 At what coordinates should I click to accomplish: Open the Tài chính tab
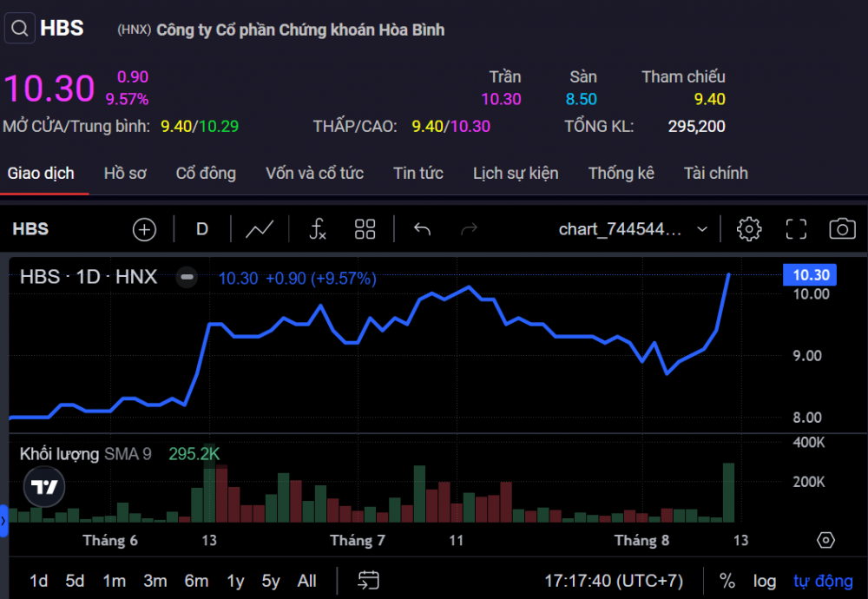715,173
